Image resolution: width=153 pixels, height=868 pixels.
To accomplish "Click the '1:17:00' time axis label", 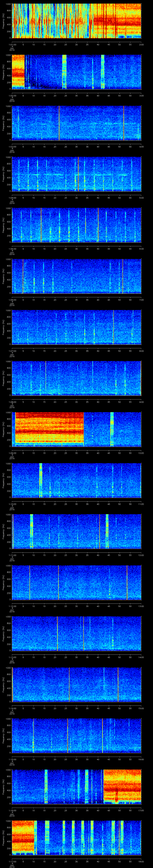I will [12, 861].
